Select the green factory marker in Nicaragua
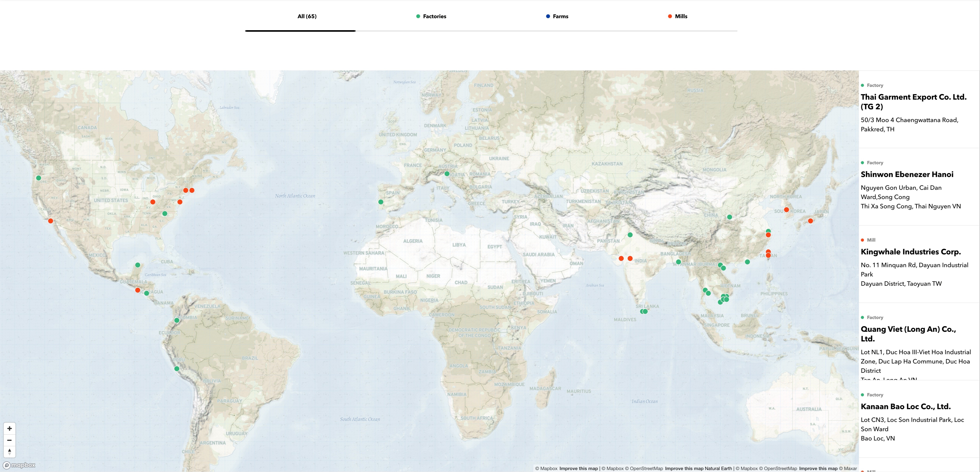 tap(147, 293)
